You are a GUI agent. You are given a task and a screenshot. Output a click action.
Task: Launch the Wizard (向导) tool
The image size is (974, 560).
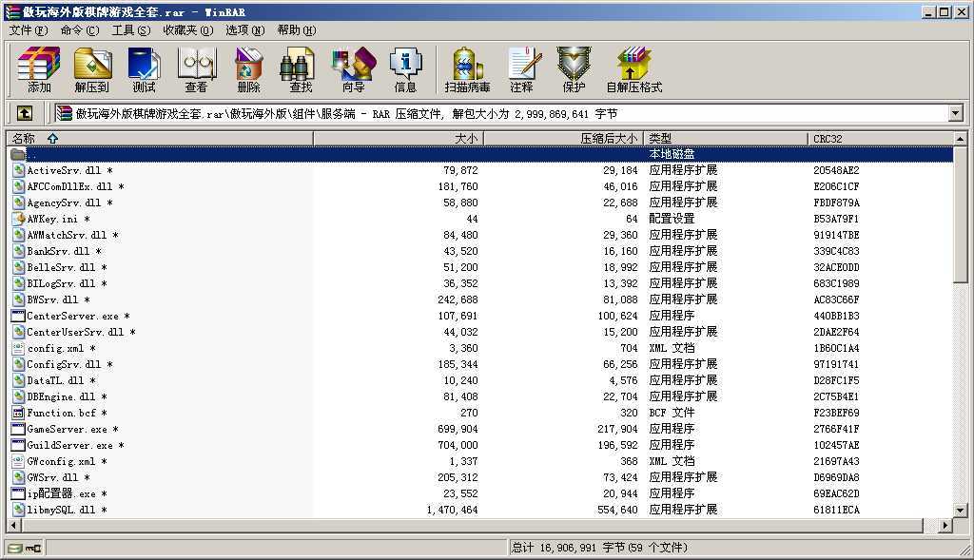click(x=354, y=70)
